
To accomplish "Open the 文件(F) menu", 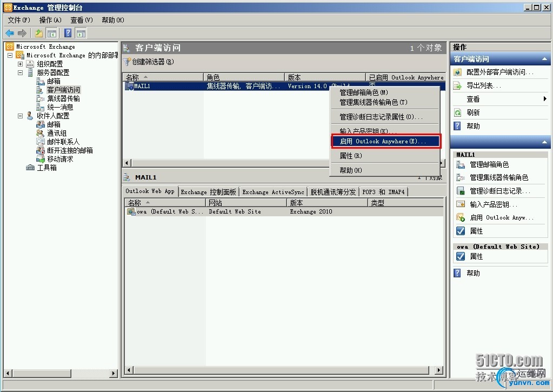I will pyautogui.click(x=19, y=20).
